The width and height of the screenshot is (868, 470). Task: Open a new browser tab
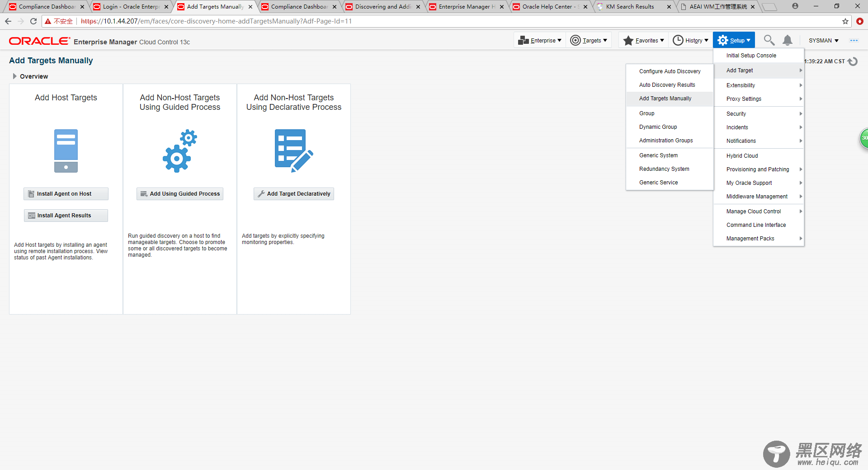pos(769,7)
